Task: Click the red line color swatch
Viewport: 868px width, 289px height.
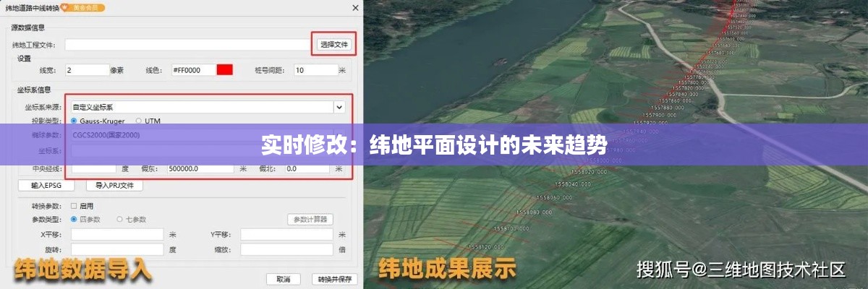Action: [x=225, y=70]
